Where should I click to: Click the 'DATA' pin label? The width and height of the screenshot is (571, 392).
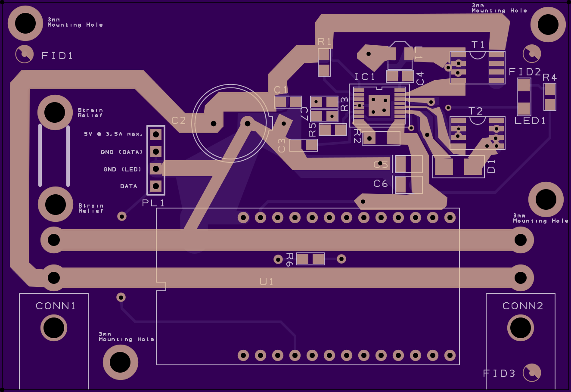coord(129,186)
